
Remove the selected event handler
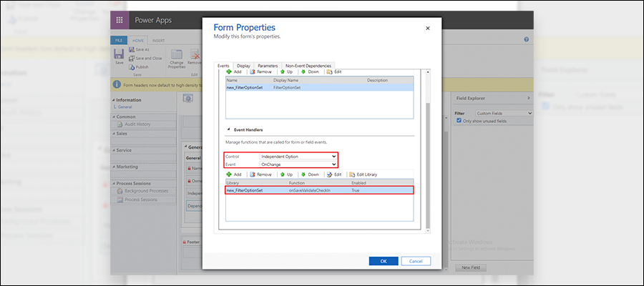[260, 174]
